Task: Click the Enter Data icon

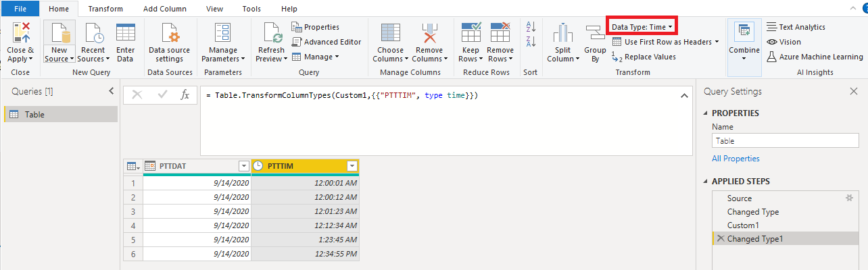Action: (x=126, y=32)
